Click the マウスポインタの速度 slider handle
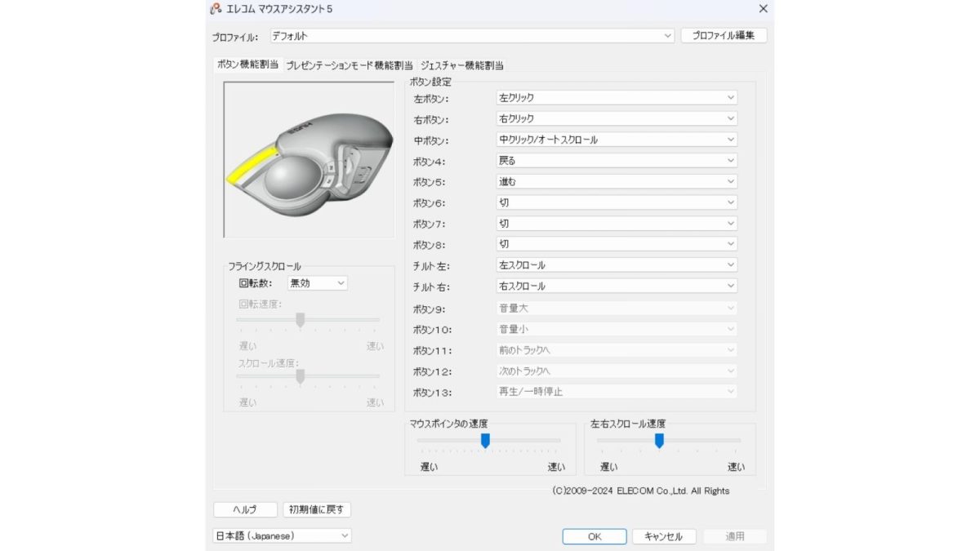This screenshot has width=980, height=551. click(485, 441)
